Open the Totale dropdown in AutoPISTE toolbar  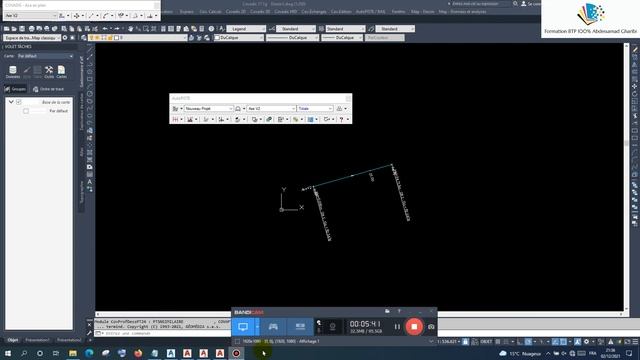coord(315,109)
